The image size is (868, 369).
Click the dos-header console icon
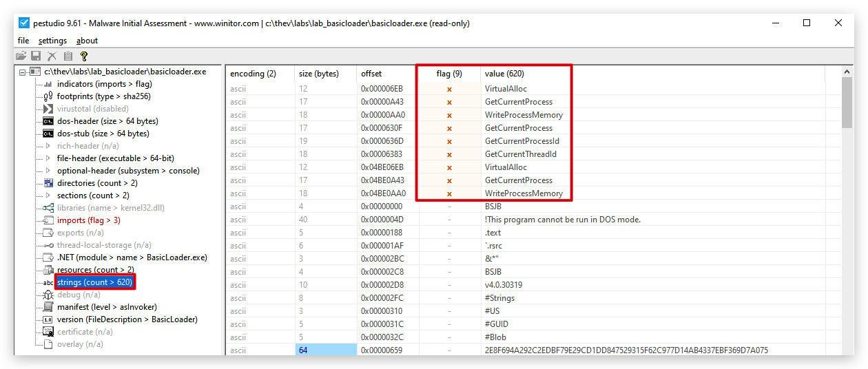click(48, 121)
